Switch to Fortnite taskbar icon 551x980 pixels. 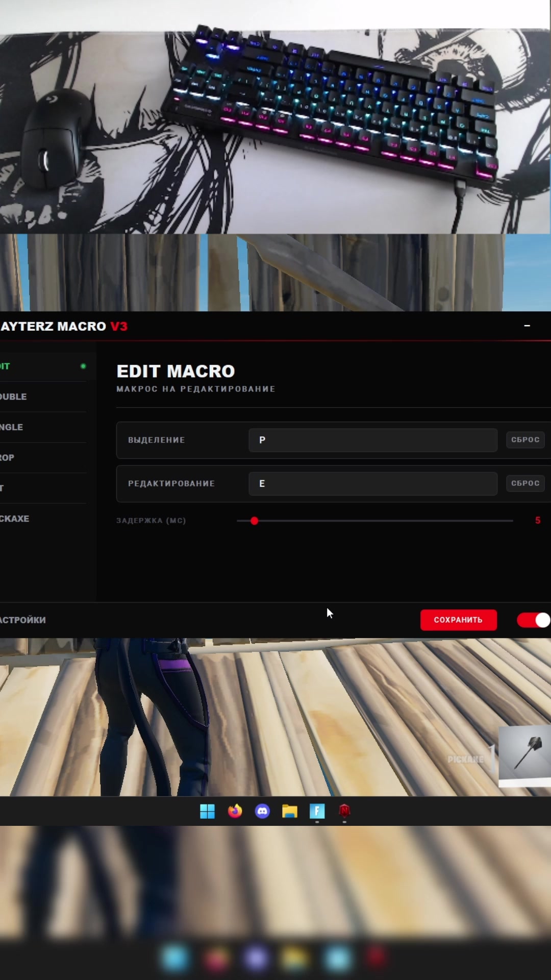(317, 811)
